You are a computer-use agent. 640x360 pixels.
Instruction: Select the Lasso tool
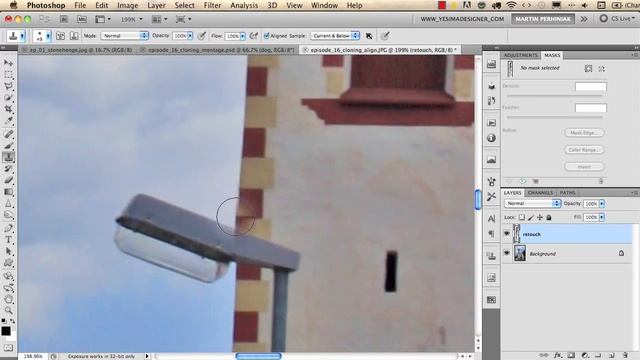click(8, 86)
